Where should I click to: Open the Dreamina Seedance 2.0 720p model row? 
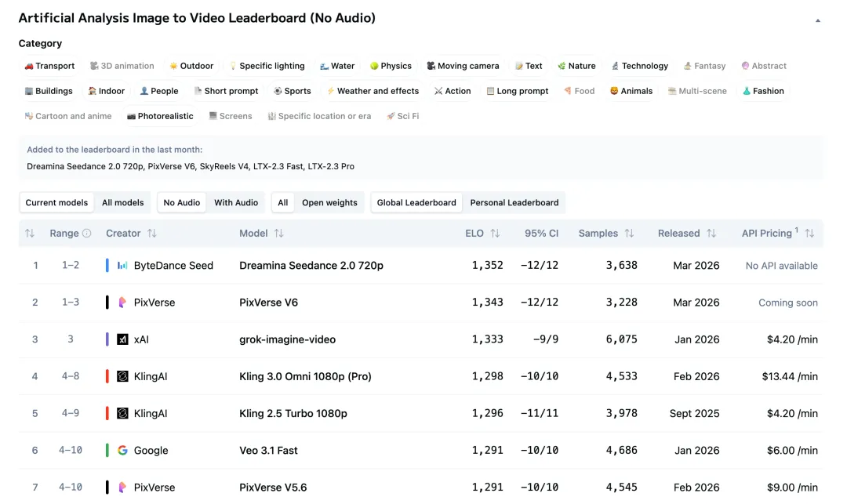311,266
